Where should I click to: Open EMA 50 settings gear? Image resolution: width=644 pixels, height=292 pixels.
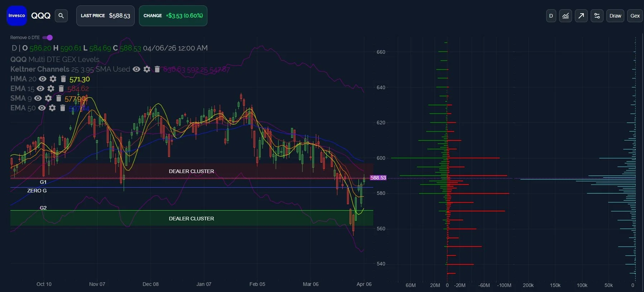coord(52,108)
